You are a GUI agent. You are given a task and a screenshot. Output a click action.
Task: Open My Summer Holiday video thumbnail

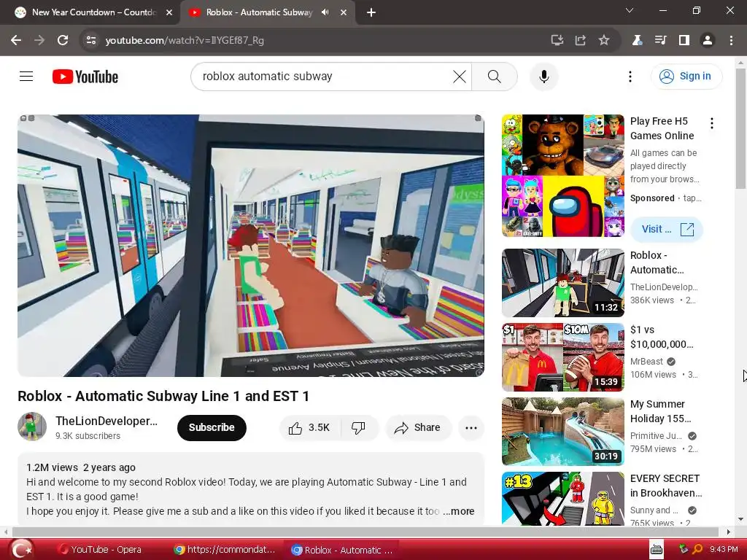point(562,432)
